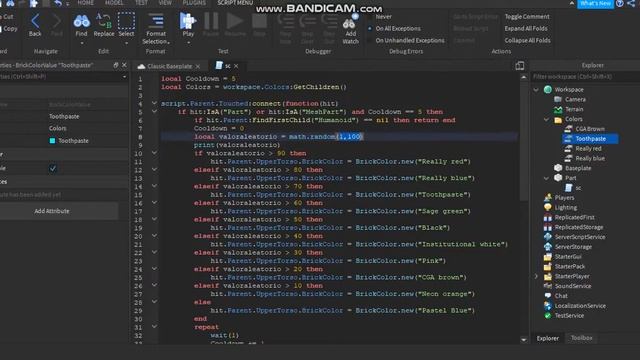Click the Copy clipboard button

pyautogui.click(x=9, y=29)
